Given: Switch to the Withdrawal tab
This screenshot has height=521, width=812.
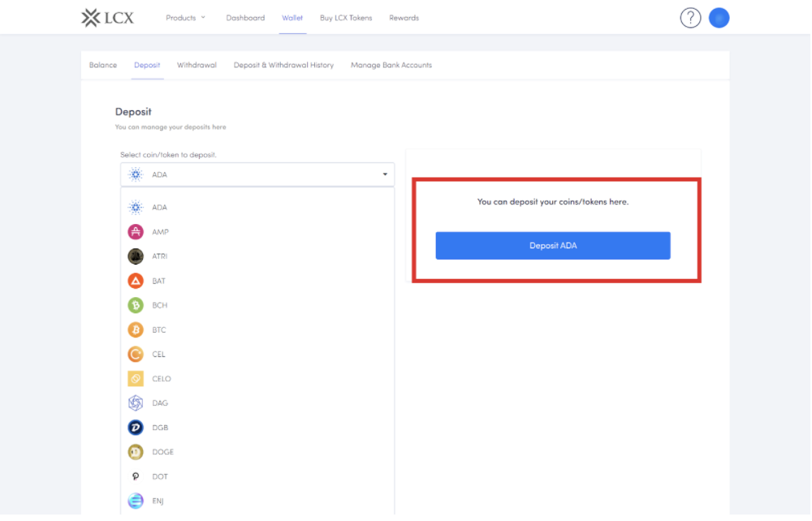Looking at the screenshot, I should coord(197,65).
